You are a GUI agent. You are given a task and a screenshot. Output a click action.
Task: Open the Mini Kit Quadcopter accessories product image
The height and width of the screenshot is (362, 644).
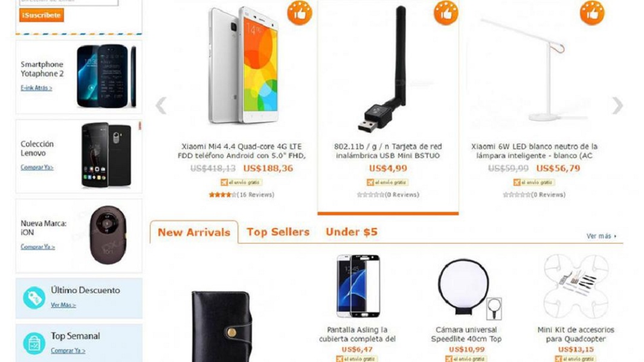(575, 286)
